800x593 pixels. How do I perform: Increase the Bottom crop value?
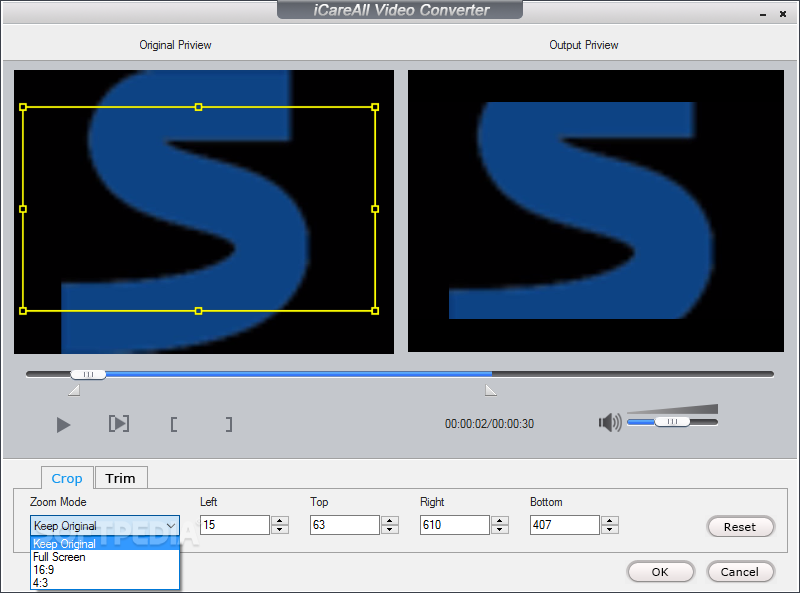610,521
